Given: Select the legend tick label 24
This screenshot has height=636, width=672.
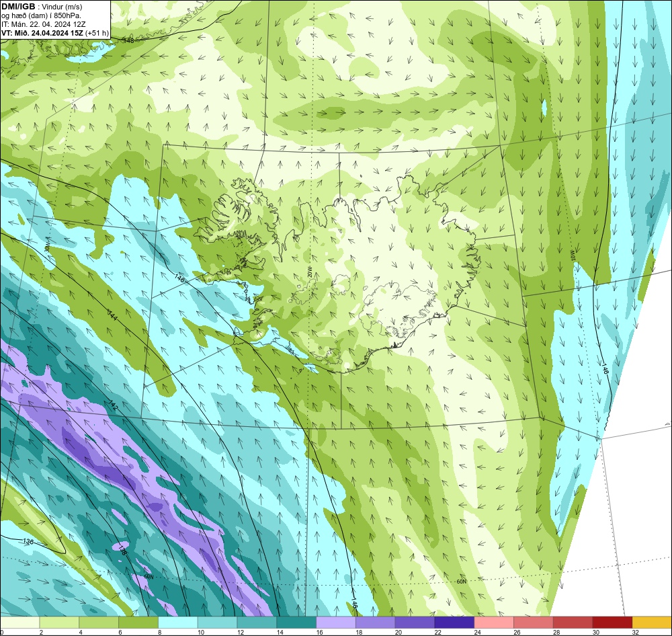Looking at the screenshot, I should pyautogui.click(x=477, y=632).
